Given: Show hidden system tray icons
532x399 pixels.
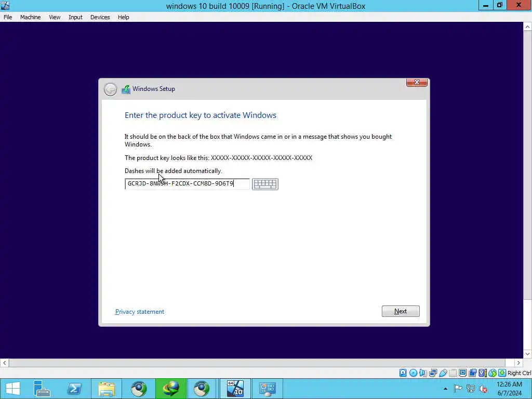Looking at the screenshot, I should (445, 389).
